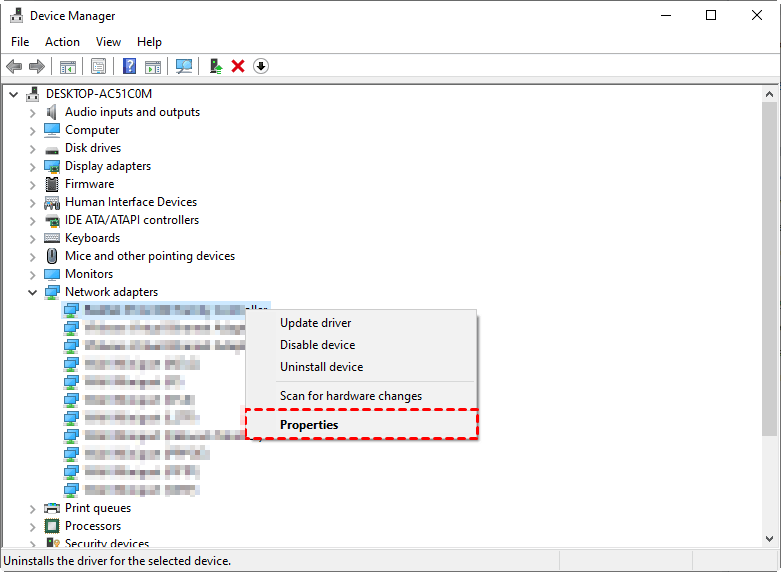Open the Help menu

(x=149, y=42)
